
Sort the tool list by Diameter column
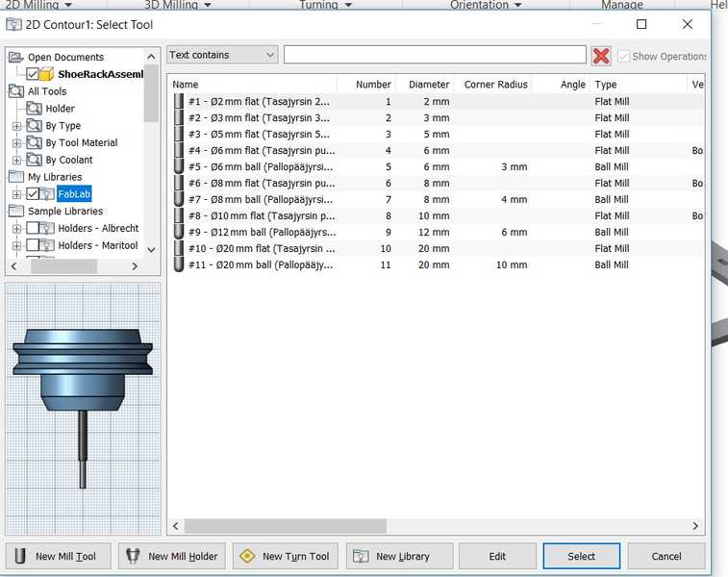429,85
